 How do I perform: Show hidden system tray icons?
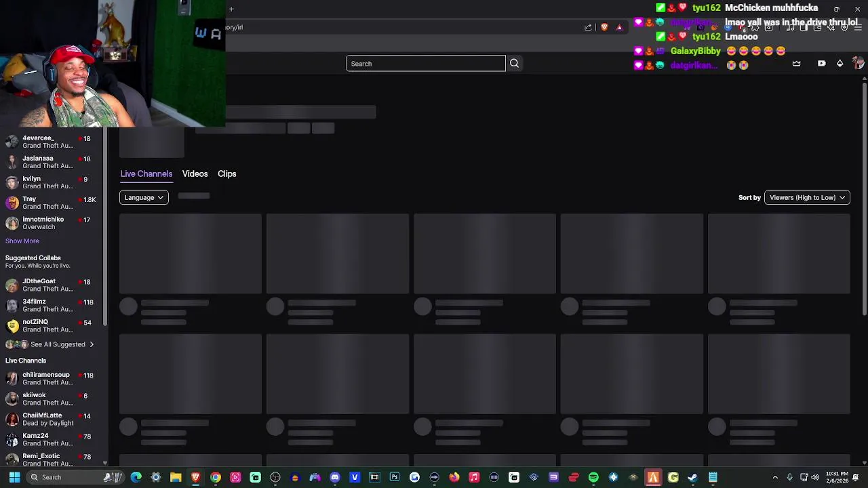pos(775,477)
